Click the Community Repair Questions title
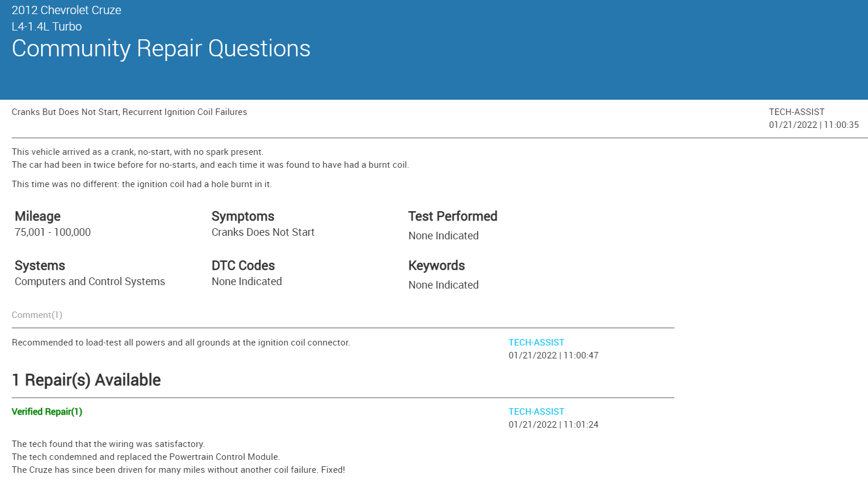Screen dimensions: 868x481 (161, 49)
